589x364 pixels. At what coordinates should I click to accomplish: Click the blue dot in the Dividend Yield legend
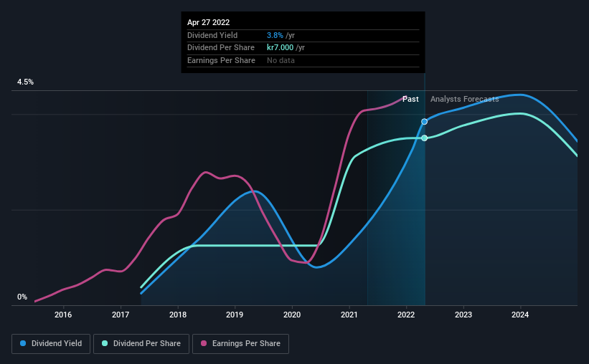(23, 343)
